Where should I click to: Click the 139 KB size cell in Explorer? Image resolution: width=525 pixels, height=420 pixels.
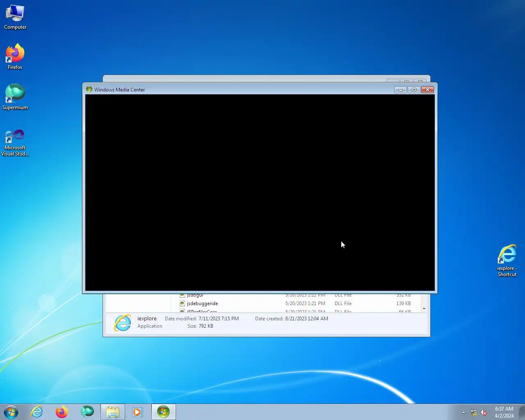coord(404,304)
